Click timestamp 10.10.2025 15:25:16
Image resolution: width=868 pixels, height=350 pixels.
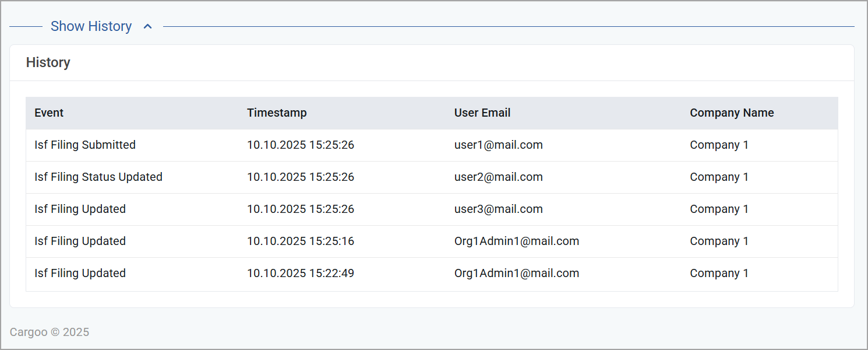point(301,241)
